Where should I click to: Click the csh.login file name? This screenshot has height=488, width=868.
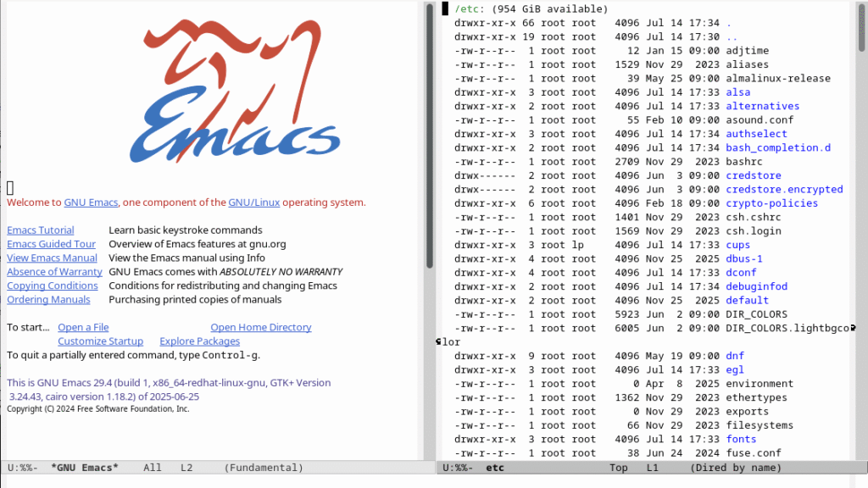(x=754, y=230)
